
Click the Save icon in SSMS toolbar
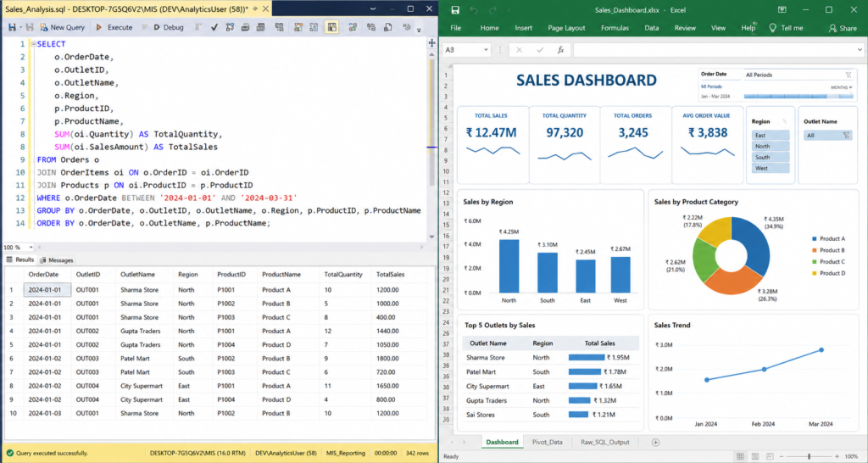point(12,27)
